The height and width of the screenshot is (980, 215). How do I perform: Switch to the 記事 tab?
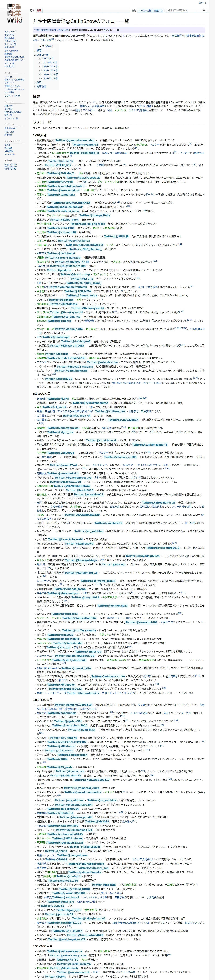tap(32, 11)
